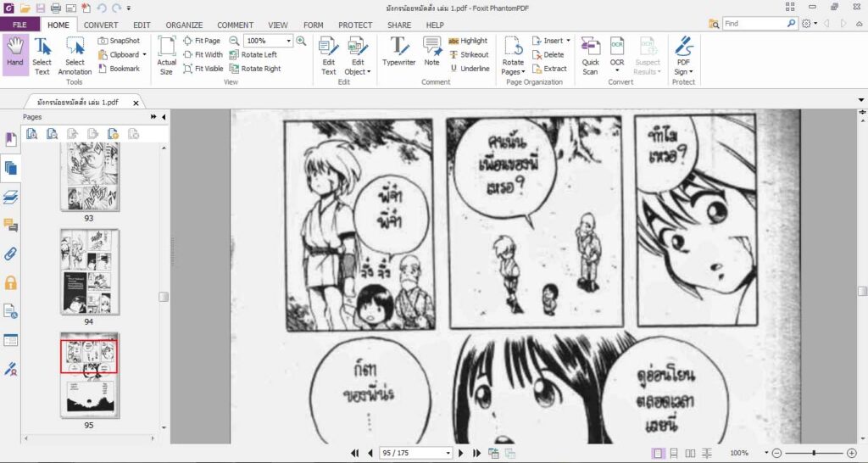Click the status bar zoom out minus button
The image size is (868, 463).
click(776, 453)
